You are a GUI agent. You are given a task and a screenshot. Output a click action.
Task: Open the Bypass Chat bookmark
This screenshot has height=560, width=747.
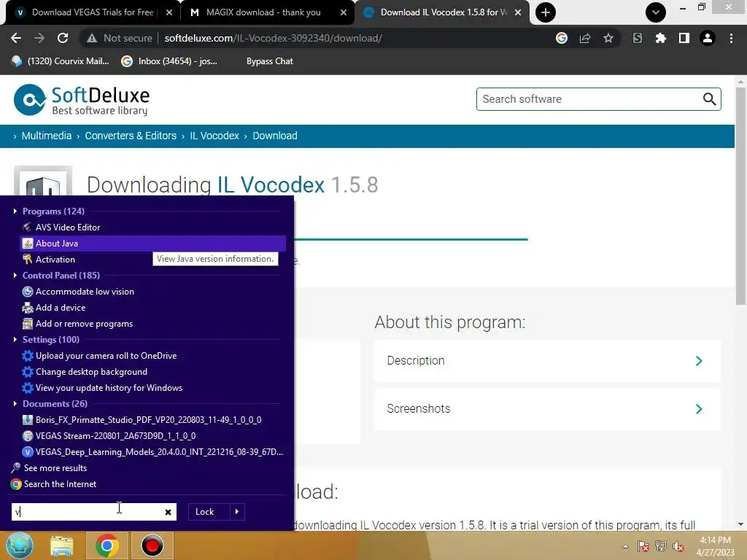coord(270,61)
